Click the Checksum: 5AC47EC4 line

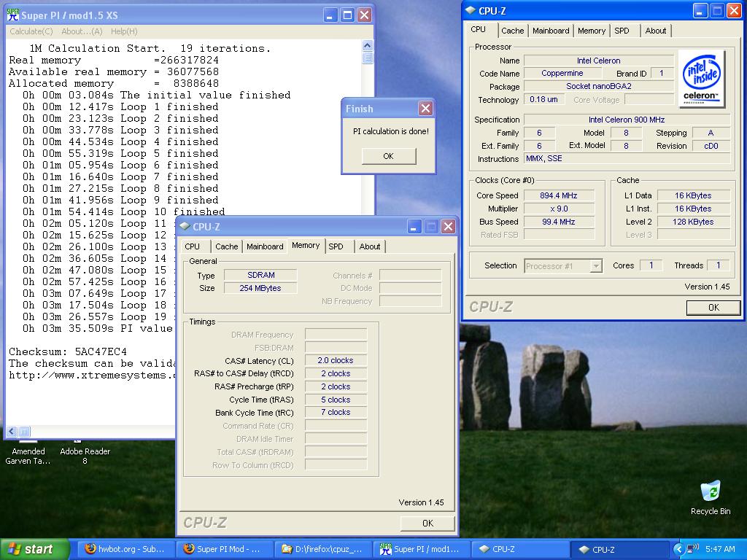68,352
